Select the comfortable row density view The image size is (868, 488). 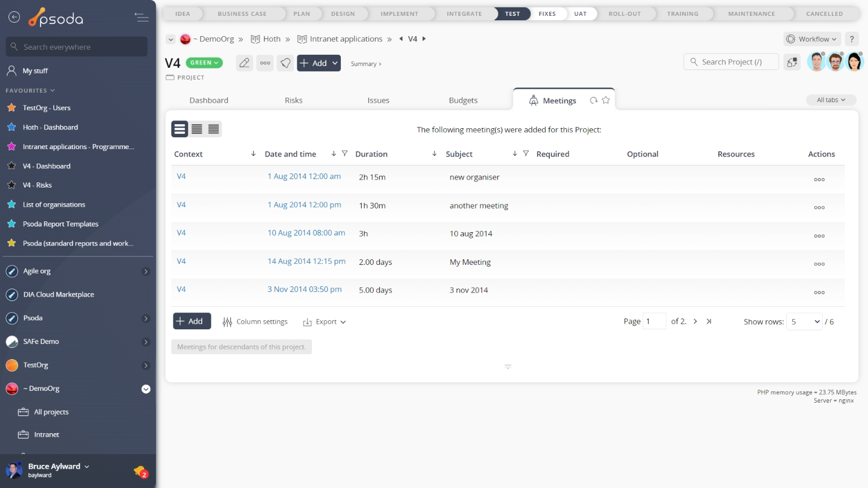click(x=180, y=129)
